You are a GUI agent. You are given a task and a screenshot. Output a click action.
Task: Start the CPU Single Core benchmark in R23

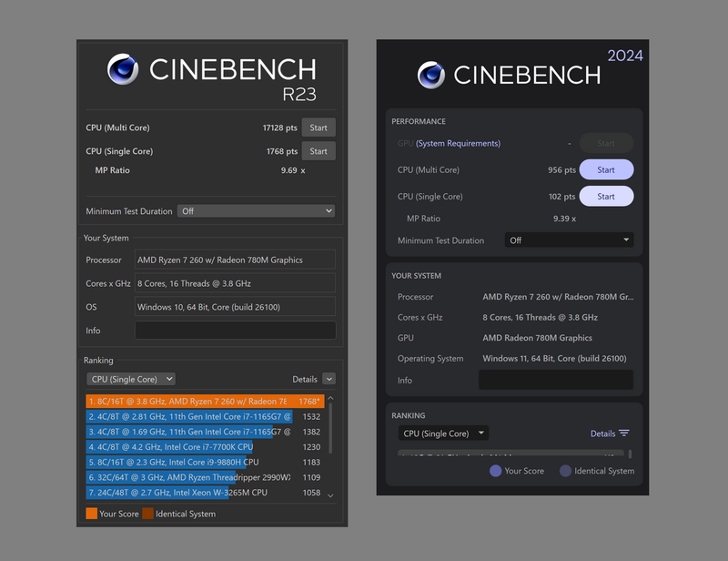pyautogui.click(x=318, y=150)
